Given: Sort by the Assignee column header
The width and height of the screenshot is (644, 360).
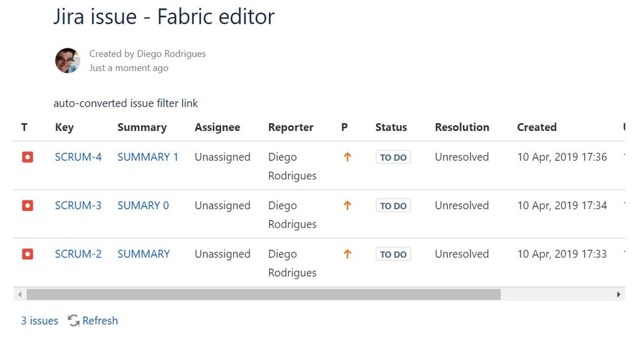Looking at the screenshot, I should (x=217, y=127).
